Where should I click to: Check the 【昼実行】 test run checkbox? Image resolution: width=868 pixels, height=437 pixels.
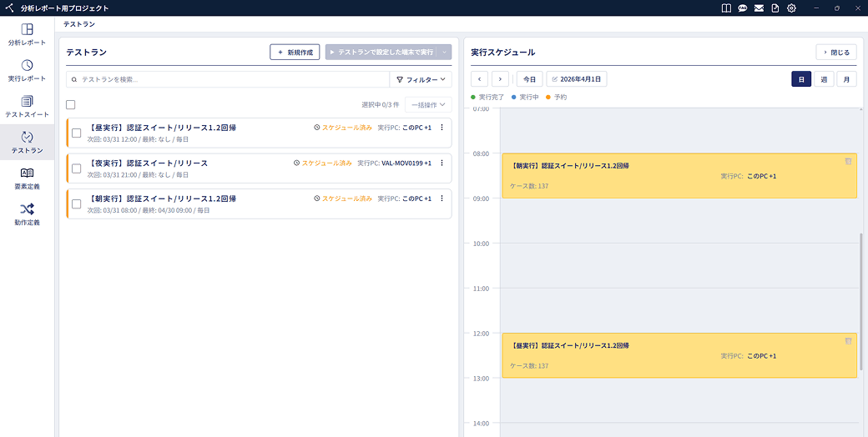pos(77,133)
